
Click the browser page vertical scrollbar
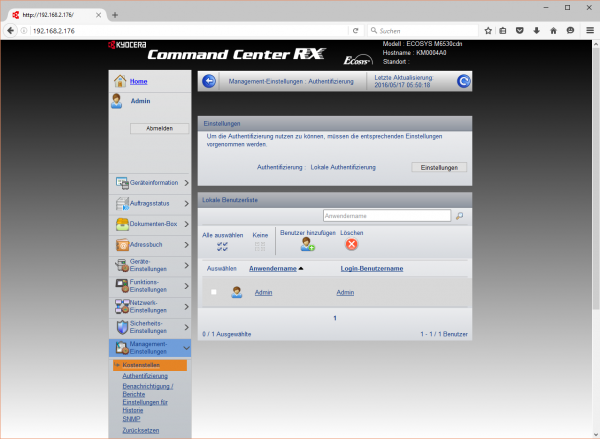point(594,200)
